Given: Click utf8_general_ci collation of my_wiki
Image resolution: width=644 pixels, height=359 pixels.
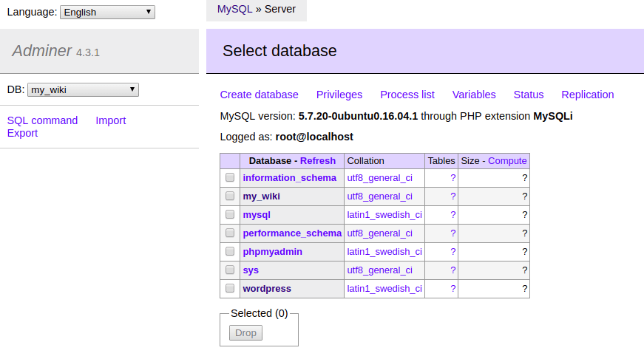Looking at the screenshot, I should pyautogui.click(x=379, y=196).
